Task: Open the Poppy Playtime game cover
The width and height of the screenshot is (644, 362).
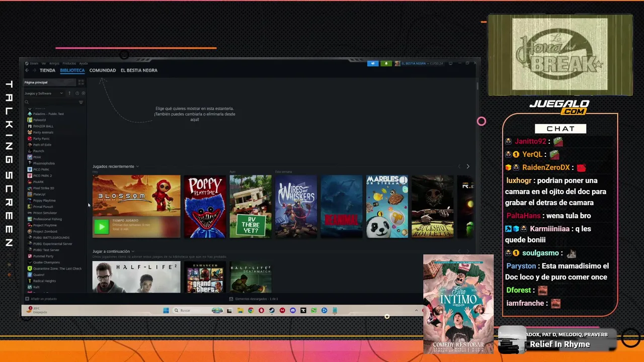Action: (205, 206)
